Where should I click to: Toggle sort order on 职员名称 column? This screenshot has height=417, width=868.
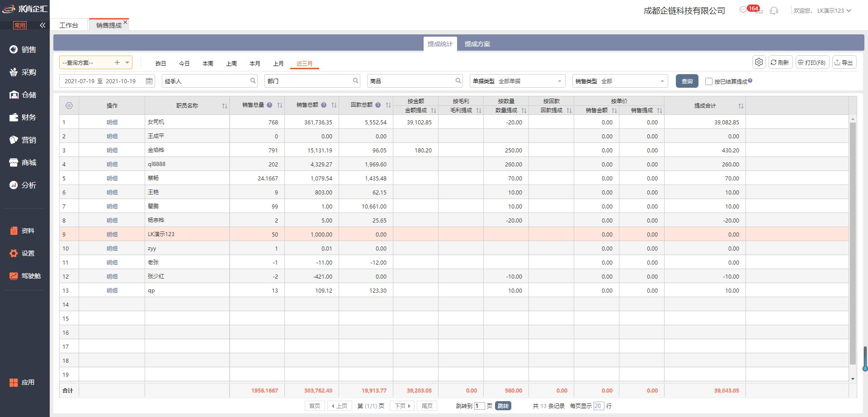point(225,106)
